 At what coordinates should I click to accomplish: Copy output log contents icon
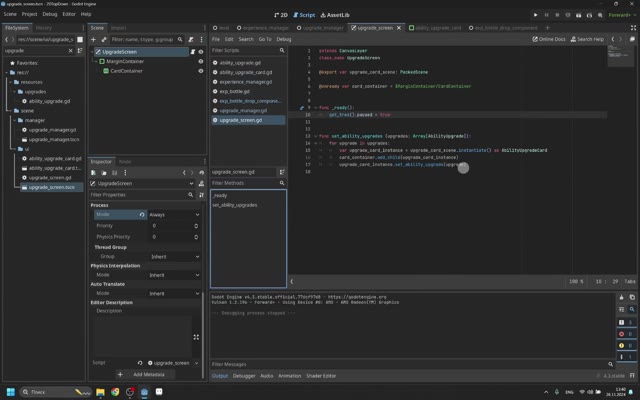pyautogui.click(x=631, y=297)
